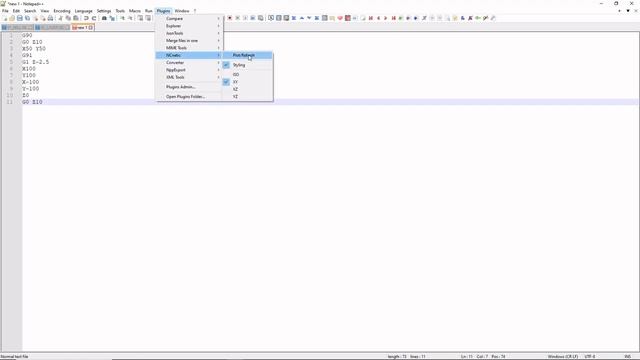Click the UTF-8 encoding status field
This screenshot has height=360, width=640.
coord(590,357)
